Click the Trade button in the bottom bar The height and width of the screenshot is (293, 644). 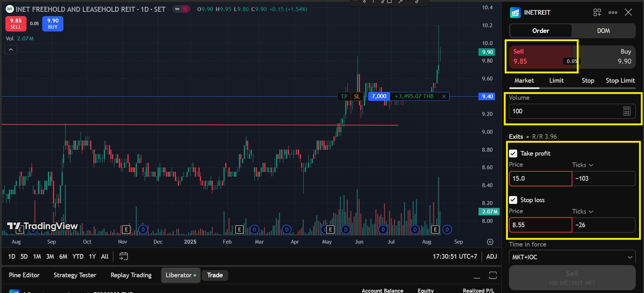click(215, 275)
